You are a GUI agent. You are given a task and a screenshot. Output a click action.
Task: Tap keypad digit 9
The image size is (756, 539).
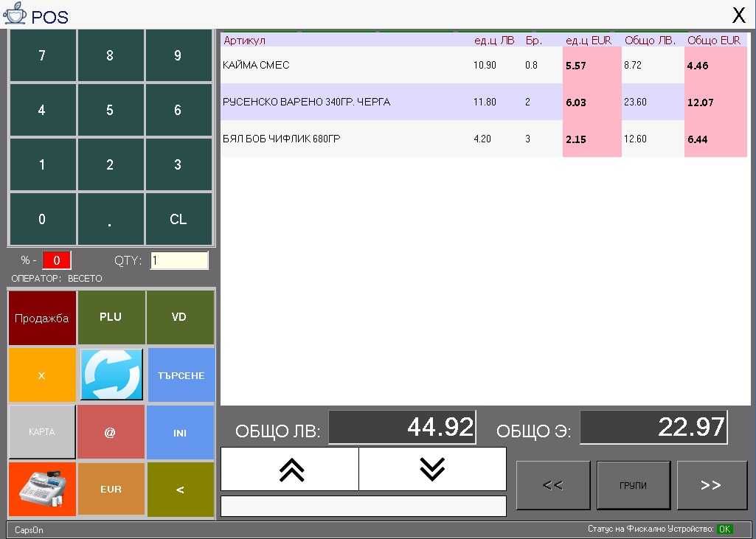(178, 55)
